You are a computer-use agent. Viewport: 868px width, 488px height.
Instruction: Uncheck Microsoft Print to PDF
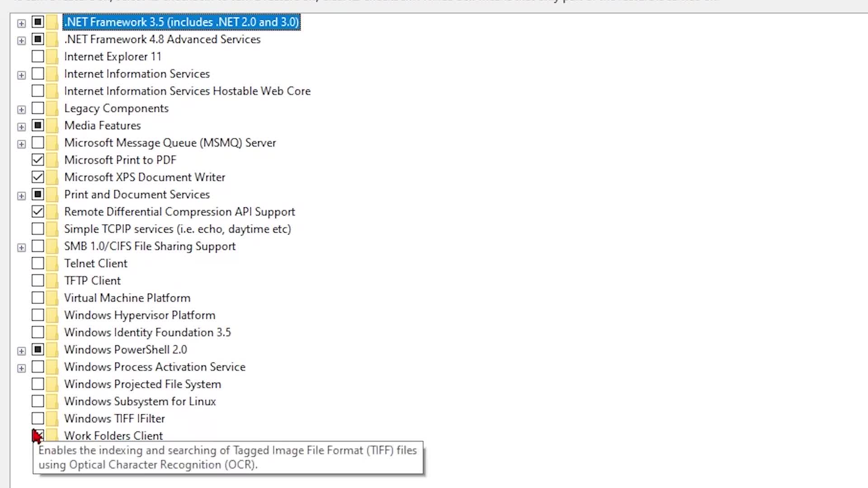38,159
